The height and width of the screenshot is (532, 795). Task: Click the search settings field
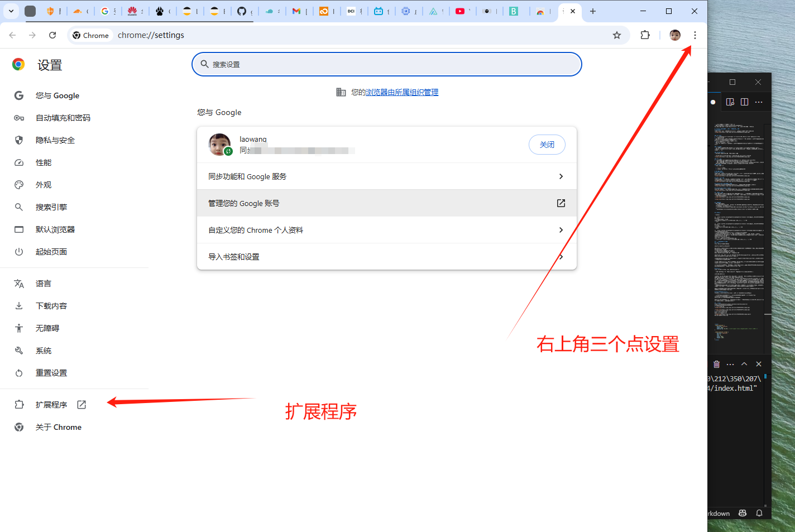tap(386, 64)
